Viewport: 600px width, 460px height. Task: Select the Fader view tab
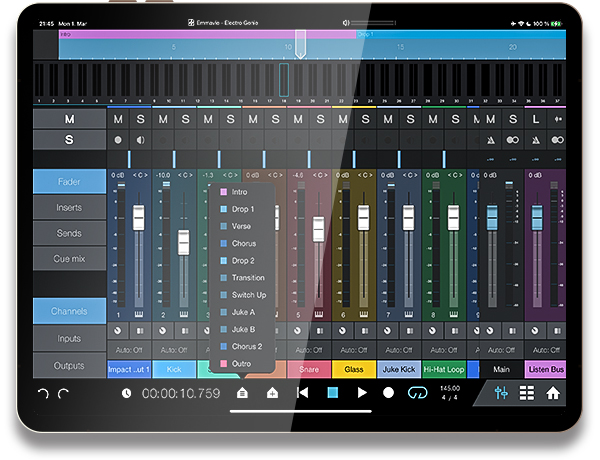tap(69, 181)
